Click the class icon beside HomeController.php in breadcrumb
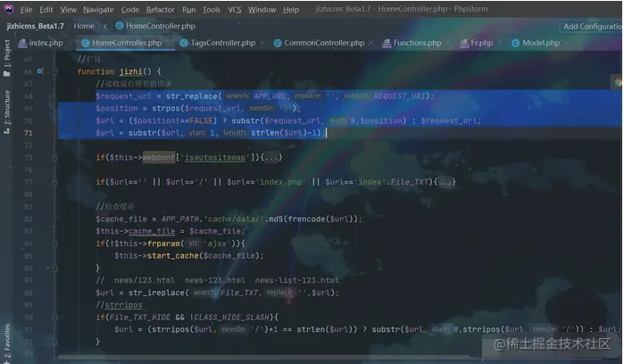The width and height of the screenshot is (624, 364). click(x=120, y=26)
